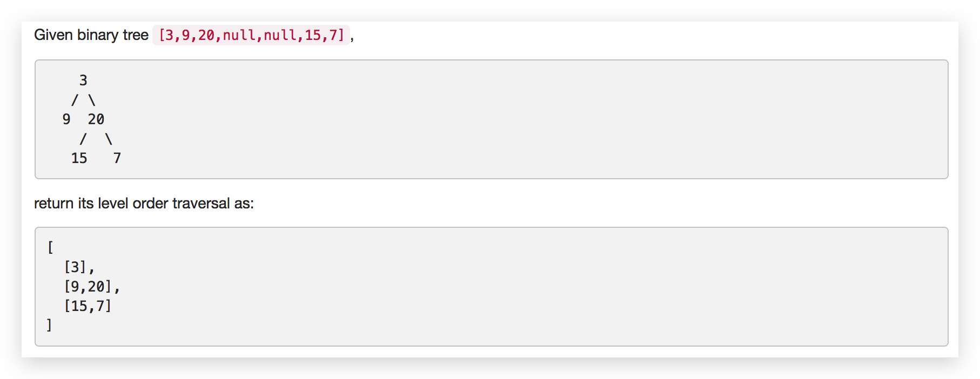Click leaf node 15 in tree diagram

tap(79, 158)
